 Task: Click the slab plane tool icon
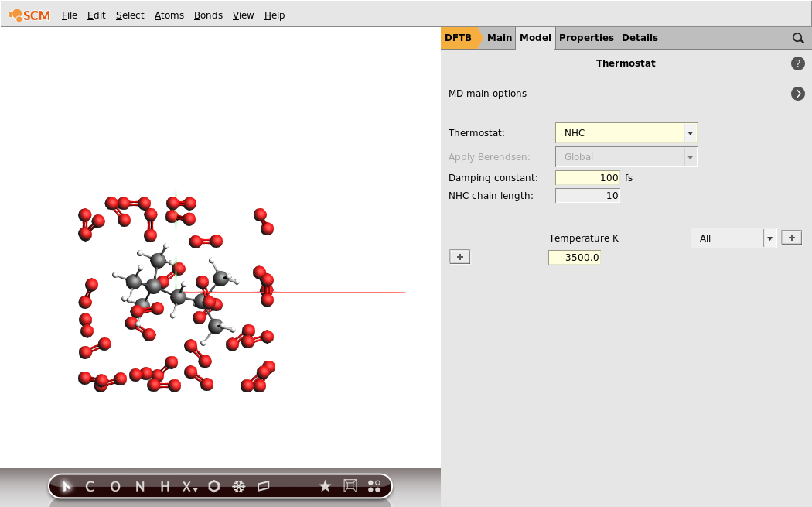[264, 486]
